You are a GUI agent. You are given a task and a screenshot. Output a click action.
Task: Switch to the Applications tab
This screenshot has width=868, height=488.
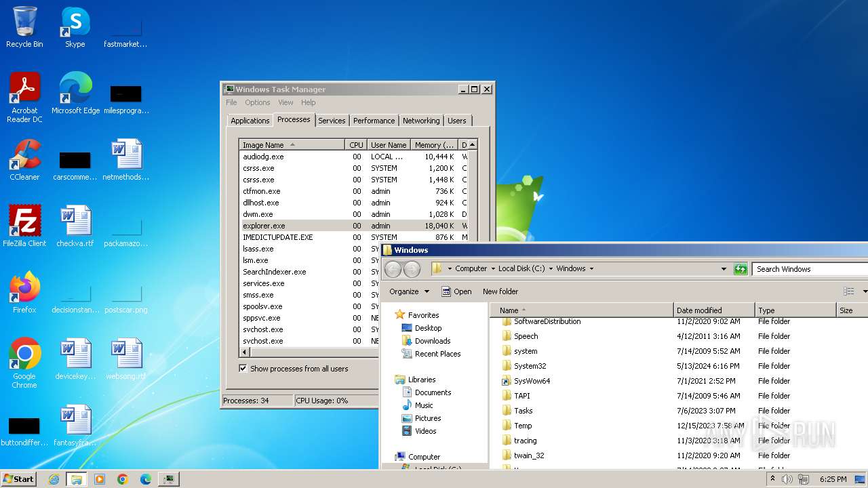pos(250,121)
